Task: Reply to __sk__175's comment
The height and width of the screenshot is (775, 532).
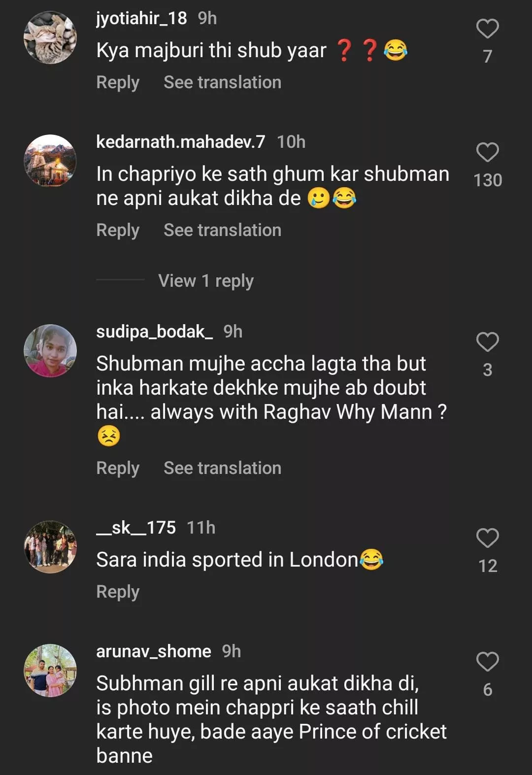Action: (x=118, y=592)
